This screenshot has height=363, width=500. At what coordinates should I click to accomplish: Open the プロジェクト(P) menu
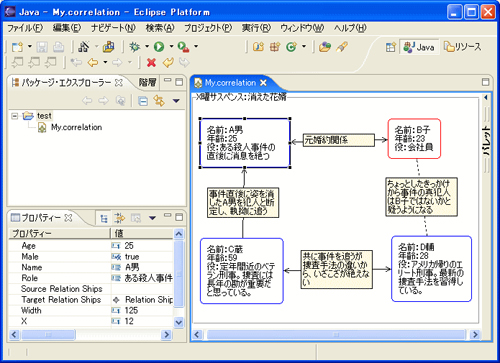(208, 28)
